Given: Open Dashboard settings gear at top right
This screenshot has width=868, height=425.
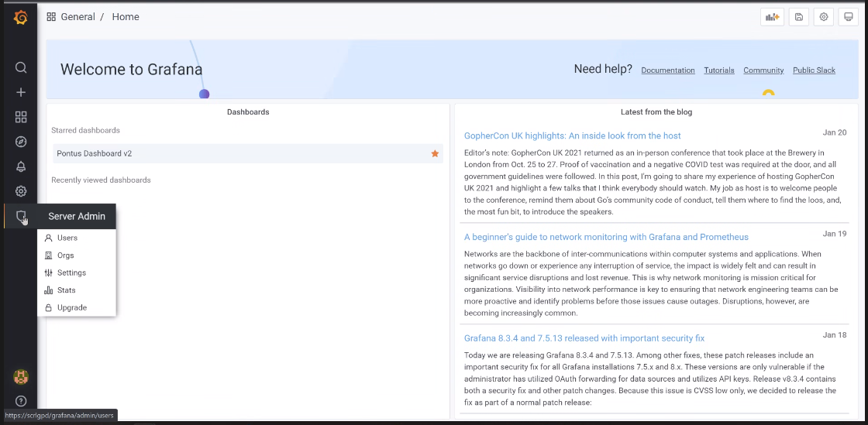Looking at the screenshot, I should coord(824,17).
